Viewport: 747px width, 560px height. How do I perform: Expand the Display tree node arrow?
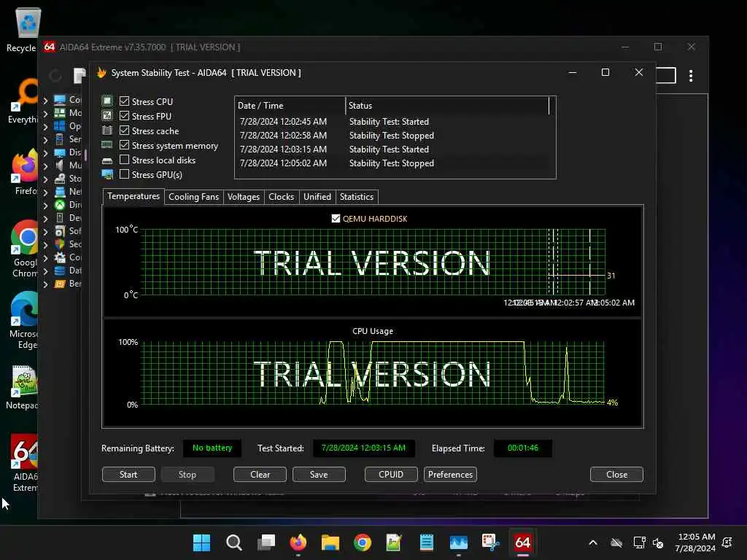pos(45,153)
